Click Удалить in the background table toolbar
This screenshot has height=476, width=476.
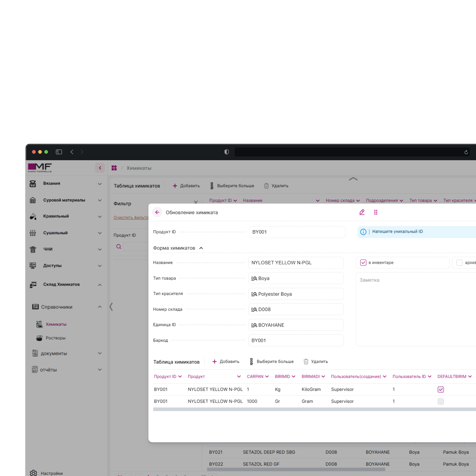(276, 186)
